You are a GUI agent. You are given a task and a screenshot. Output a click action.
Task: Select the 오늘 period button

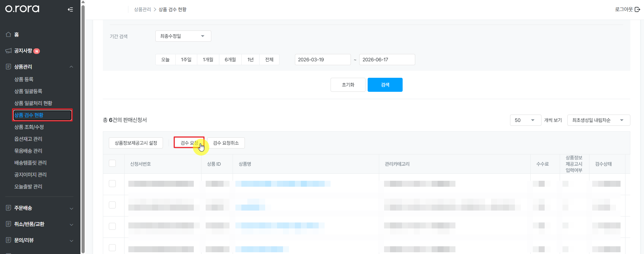[165, 60]
